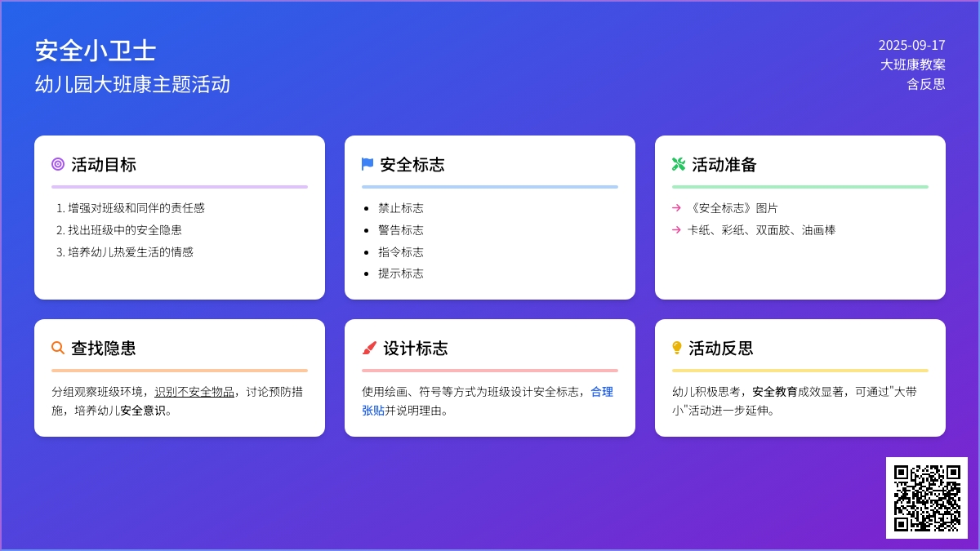Select the 禁止标志 bullet item
Image resolution: width=980 pixels, height=551 pixels.
coord(401,208)
